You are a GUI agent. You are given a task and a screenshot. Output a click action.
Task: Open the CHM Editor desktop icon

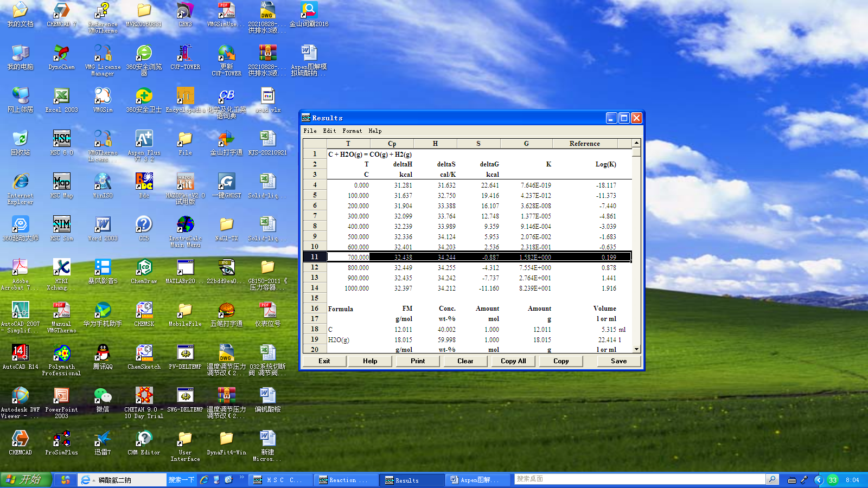pyautogui.click(x=144, y=442)
